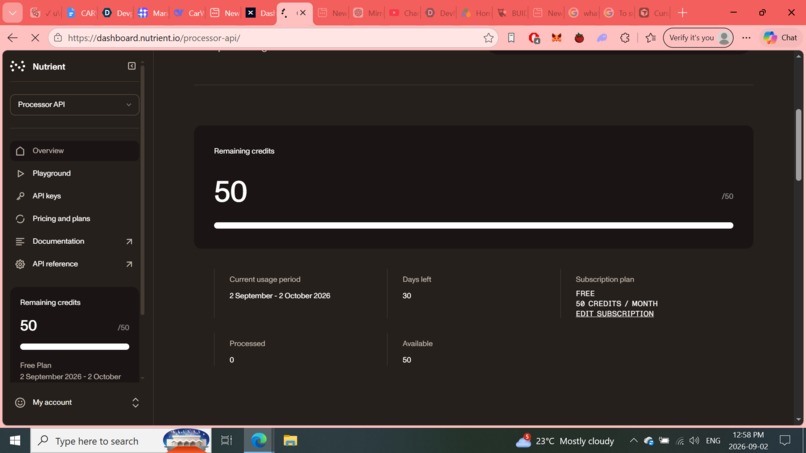Click the taskbar search box
This screenshot has width=806, height=453.
(121, 441)
